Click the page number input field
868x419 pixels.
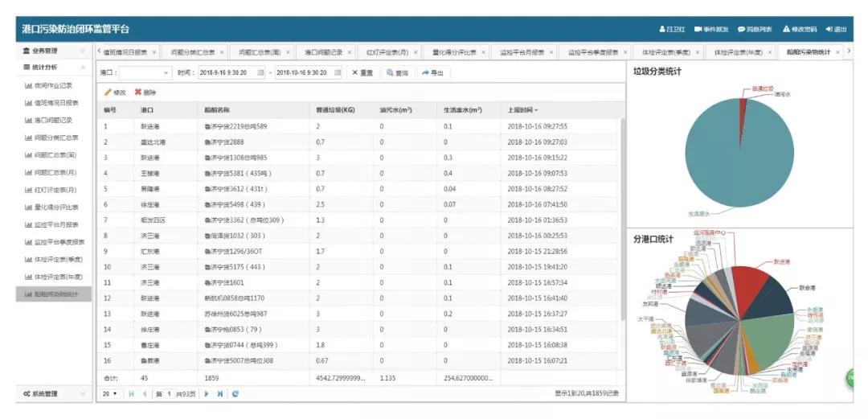(169, 394)
